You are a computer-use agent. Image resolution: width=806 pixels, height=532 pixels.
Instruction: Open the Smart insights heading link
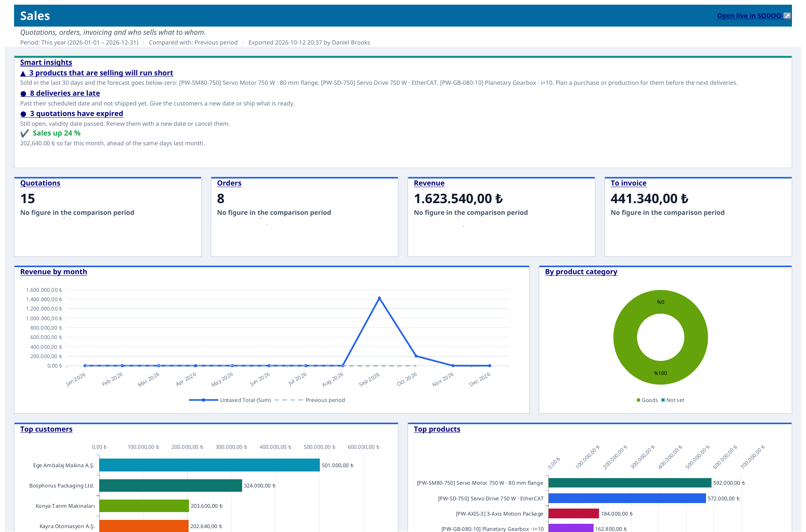click(46, 62)
